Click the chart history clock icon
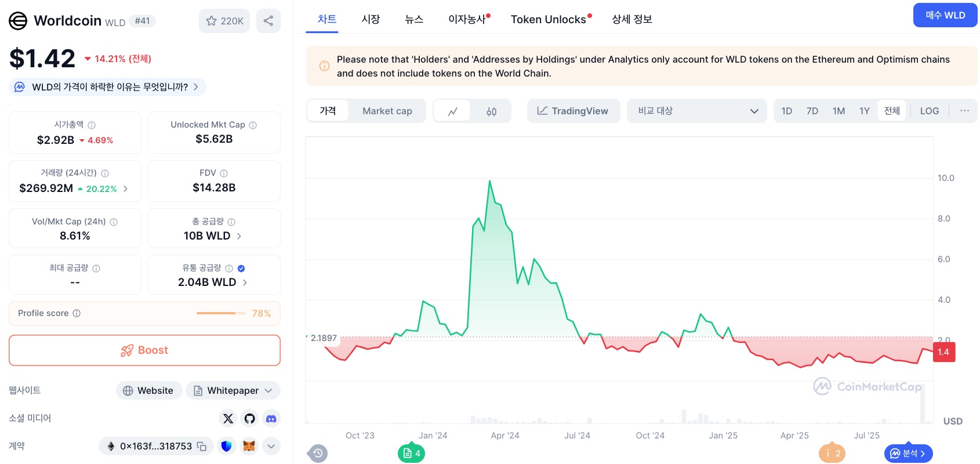Image resolution: width=980 pixels, height=464 pixels. [x=318, y=453]
